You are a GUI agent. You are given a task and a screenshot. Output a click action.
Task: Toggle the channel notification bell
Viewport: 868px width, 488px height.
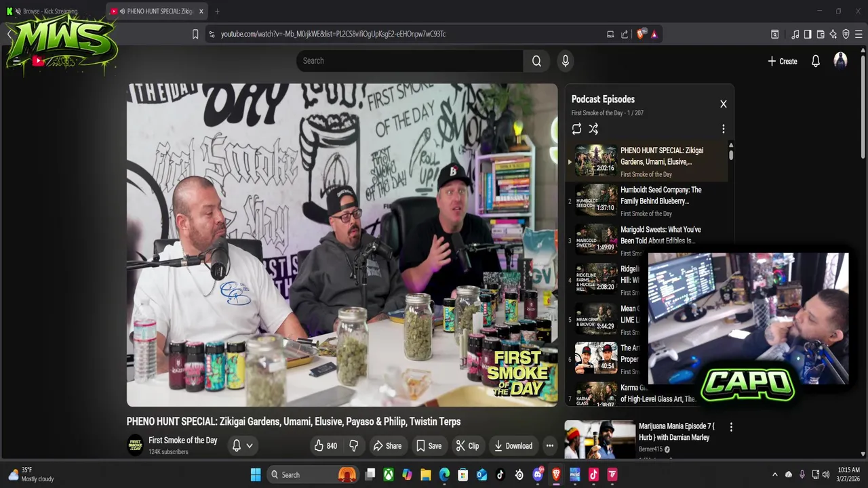(237, 445)
